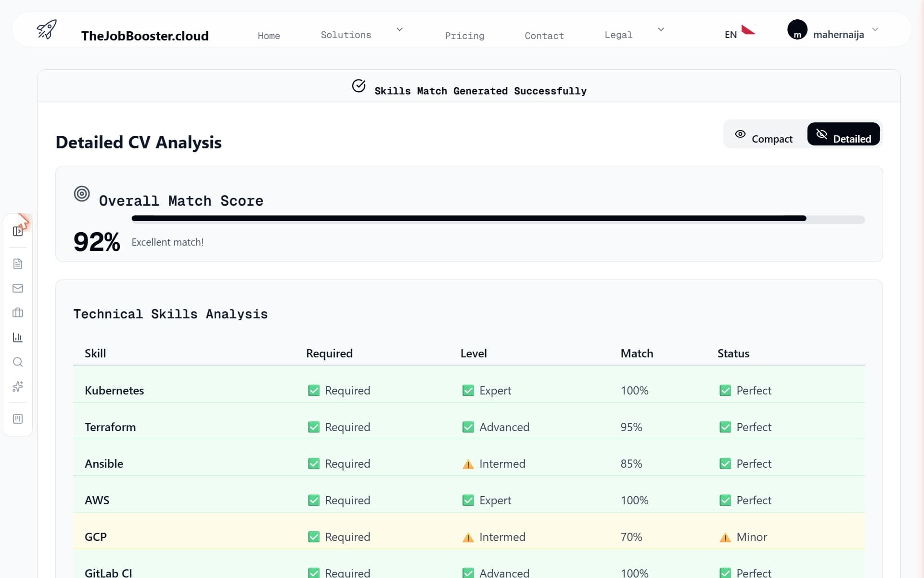Select the Kubernetes skill name
This screenshot has height=578, width=924.
[114, 390]
